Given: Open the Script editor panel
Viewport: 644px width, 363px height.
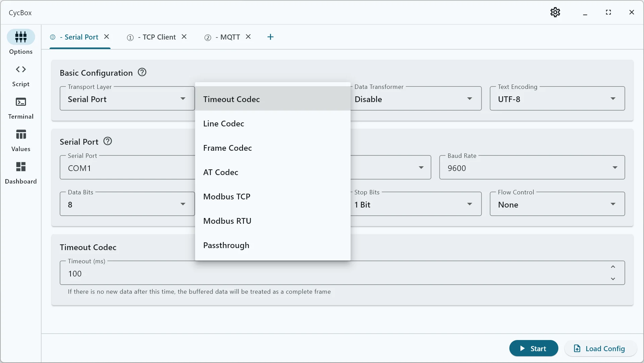Looking at the screenshot, I should [21, 76].
